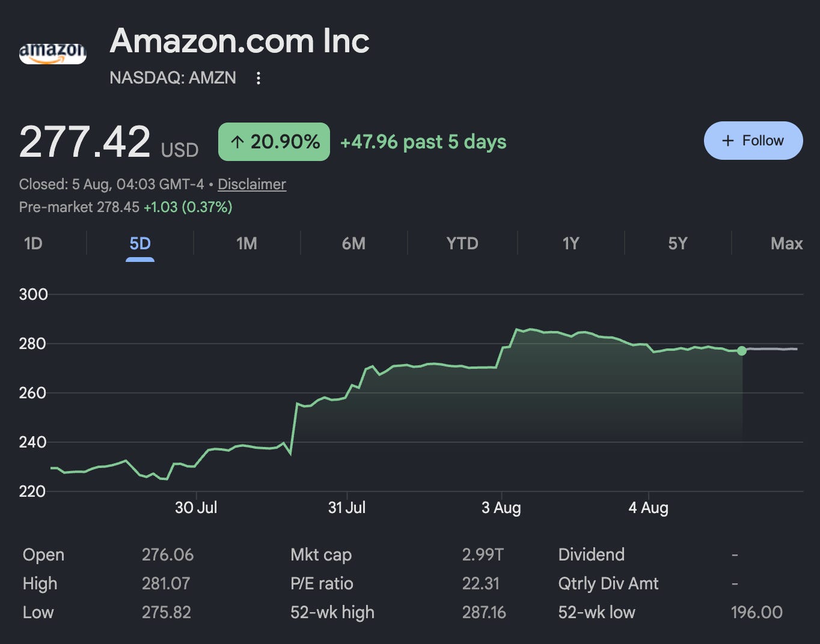Click the plus icon in Follow button
820x644 pixels.
pyautogui.click(x=728, y=141)
